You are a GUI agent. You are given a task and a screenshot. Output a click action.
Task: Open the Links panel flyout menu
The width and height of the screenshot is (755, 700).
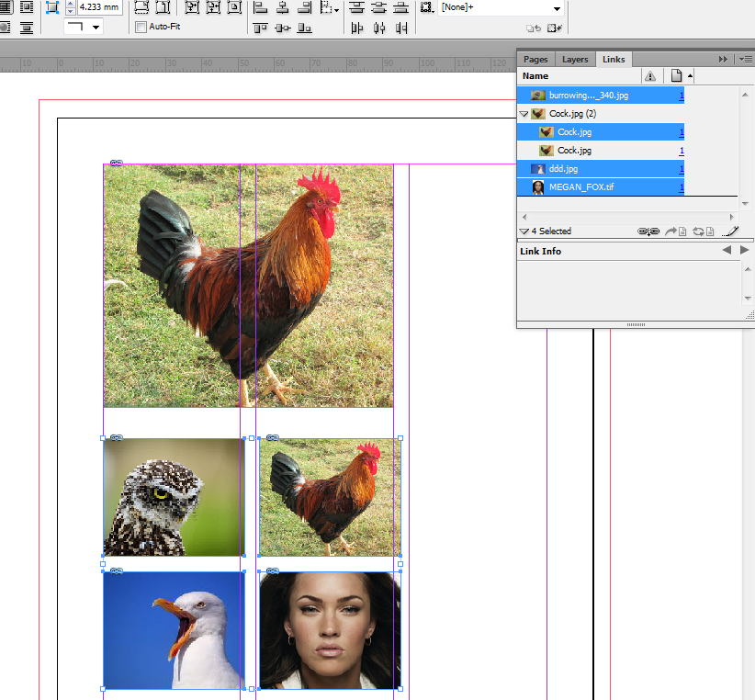tap(747, 59)
